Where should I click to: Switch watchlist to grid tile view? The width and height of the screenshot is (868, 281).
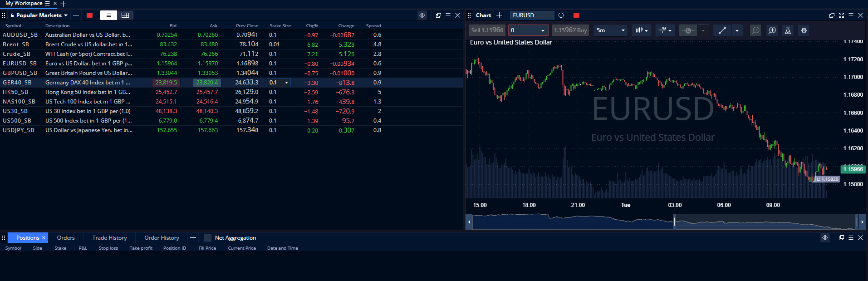pos(125,15)
